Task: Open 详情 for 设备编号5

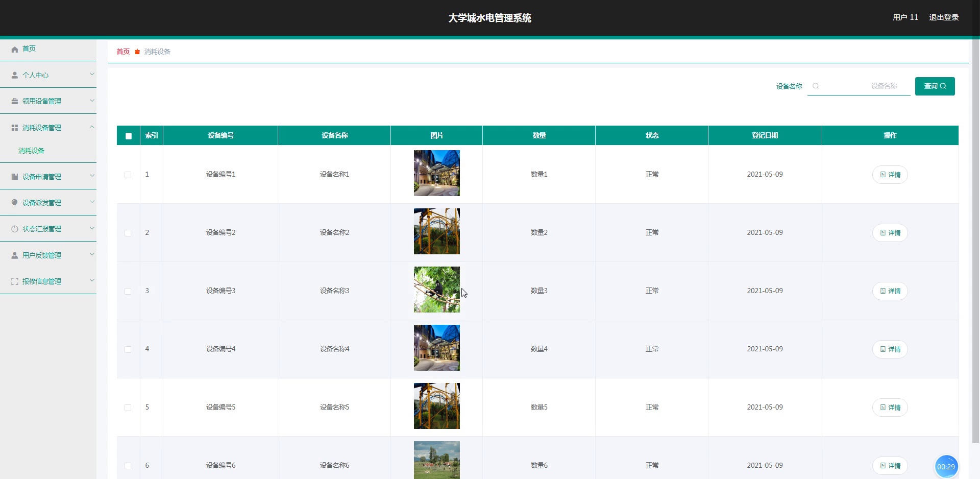Action: 890,408
